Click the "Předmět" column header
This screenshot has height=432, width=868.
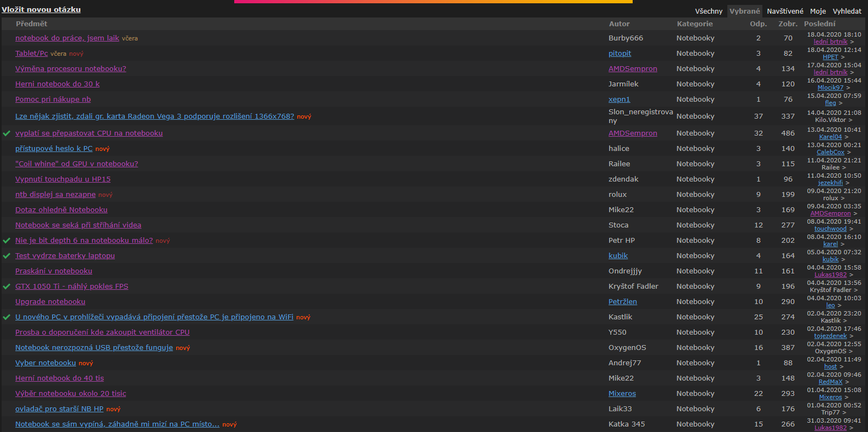point(31,24)
